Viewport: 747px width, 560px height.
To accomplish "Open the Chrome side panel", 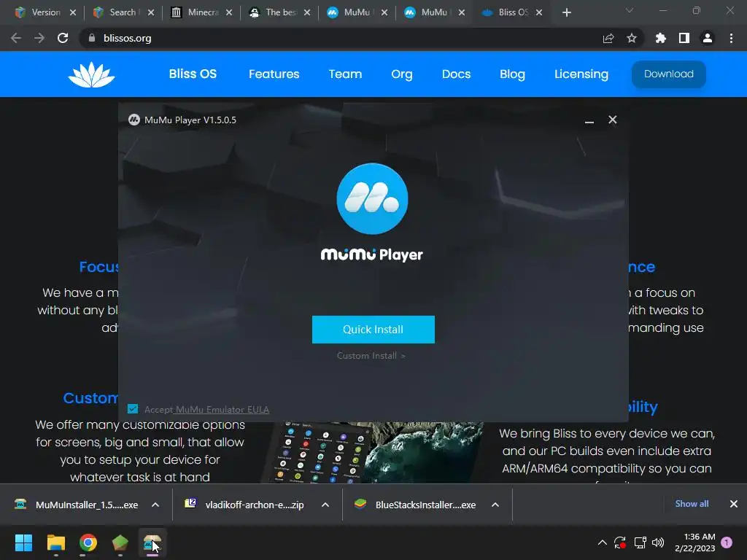I will point(684,38).
